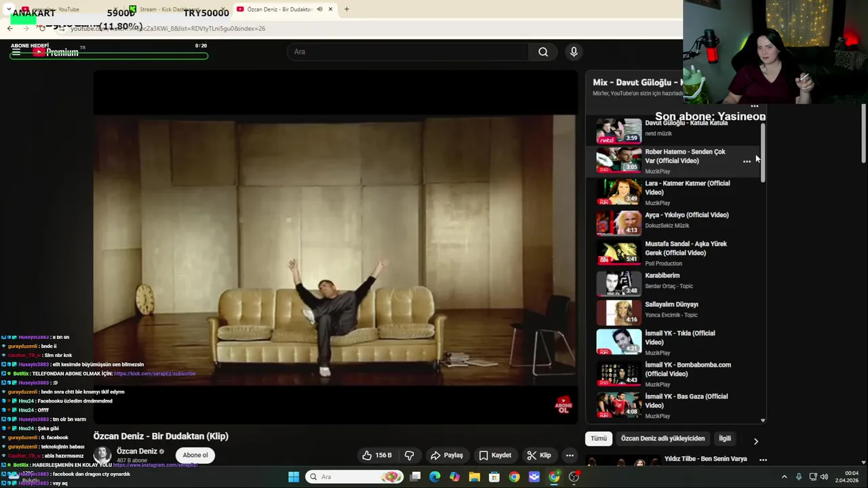Open Task View on taskbar
This screenshot has width=868, height=488.
click(415, 477)
